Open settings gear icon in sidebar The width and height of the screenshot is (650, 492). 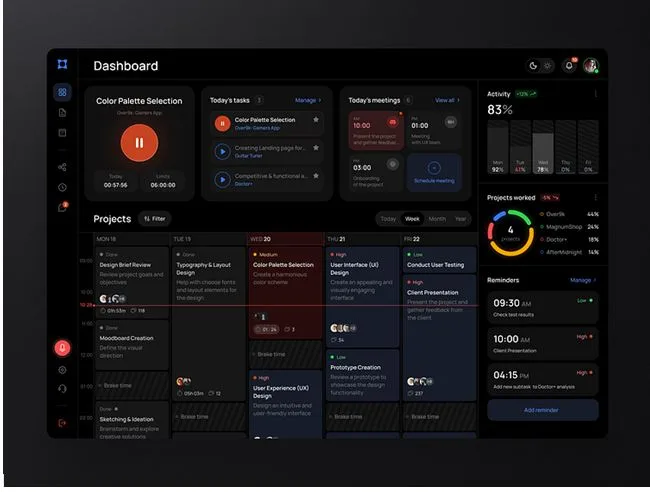click(x=62, y=370)
